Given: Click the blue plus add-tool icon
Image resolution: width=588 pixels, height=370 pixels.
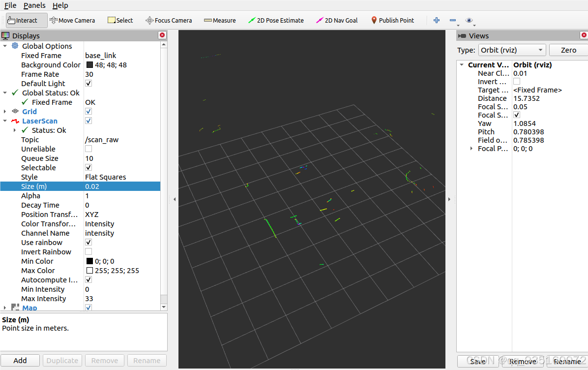Looking at the screenshot, I should [437, 20].
